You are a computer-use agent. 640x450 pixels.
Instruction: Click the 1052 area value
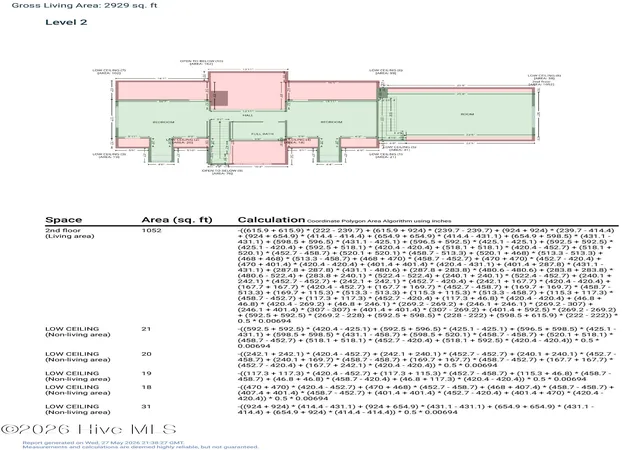[151, 230]
